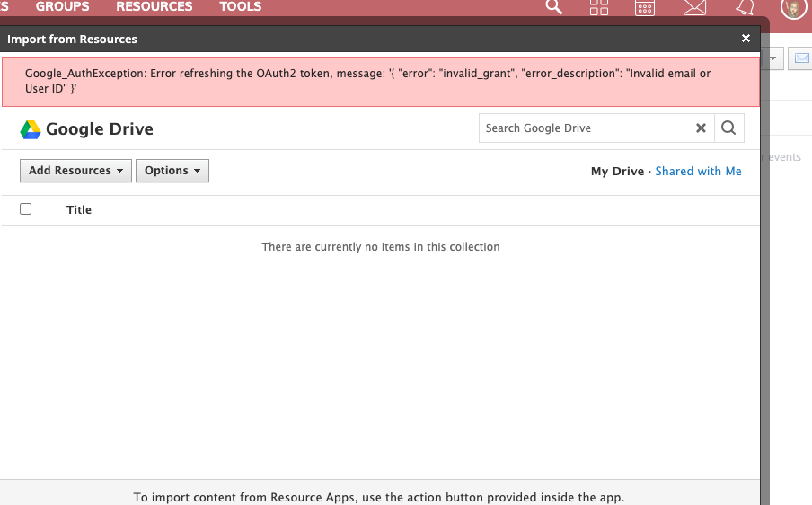Switch to Shared with Me
The image size is (812, 505).
[698, 171]
